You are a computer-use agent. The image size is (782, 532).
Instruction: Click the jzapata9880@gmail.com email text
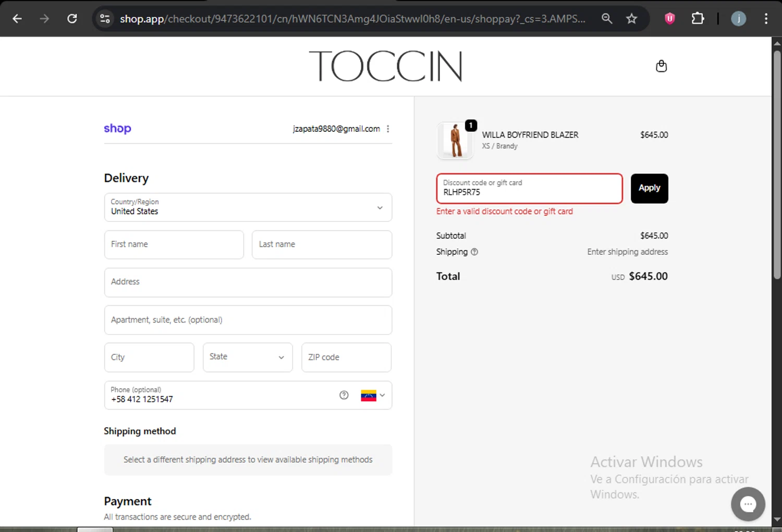click(336, 129)
